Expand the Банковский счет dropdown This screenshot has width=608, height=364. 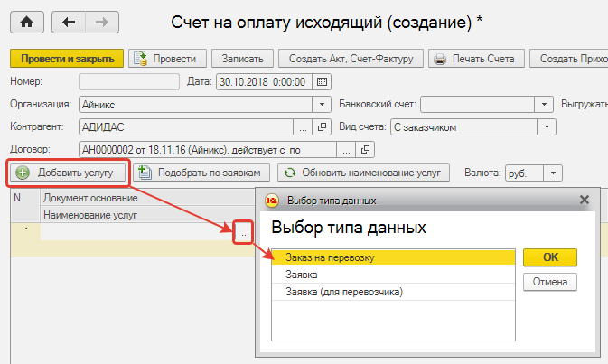click(544, 104)
